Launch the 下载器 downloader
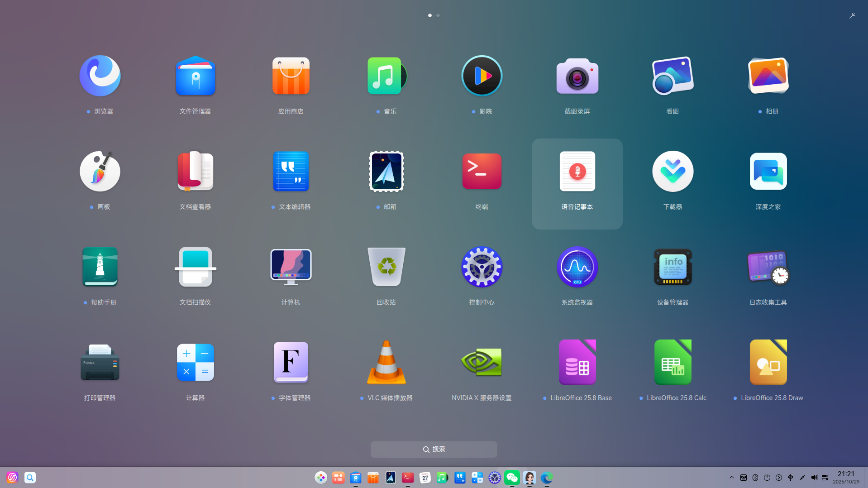 tap(673, 172)
